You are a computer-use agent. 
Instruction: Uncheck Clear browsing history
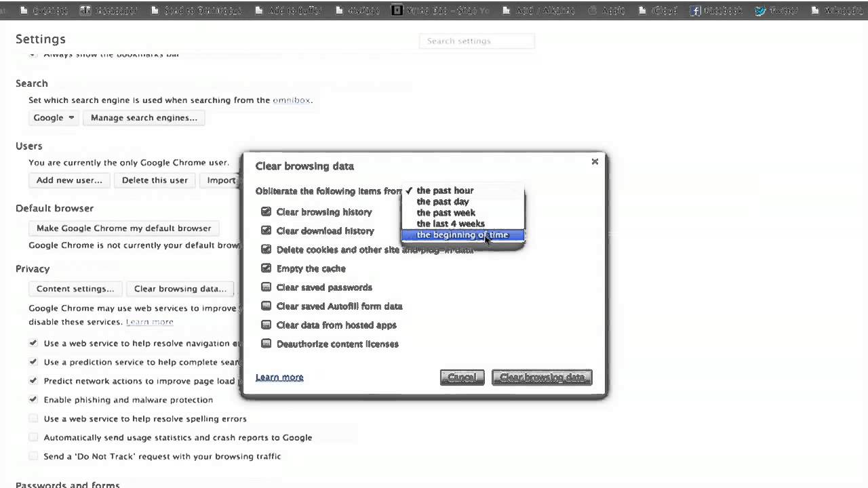267,212
